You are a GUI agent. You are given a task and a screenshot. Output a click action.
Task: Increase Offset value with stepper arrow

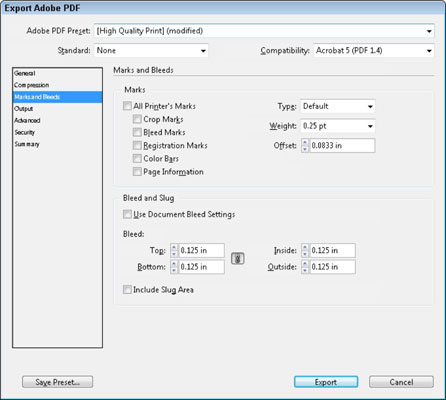point(305,142)
